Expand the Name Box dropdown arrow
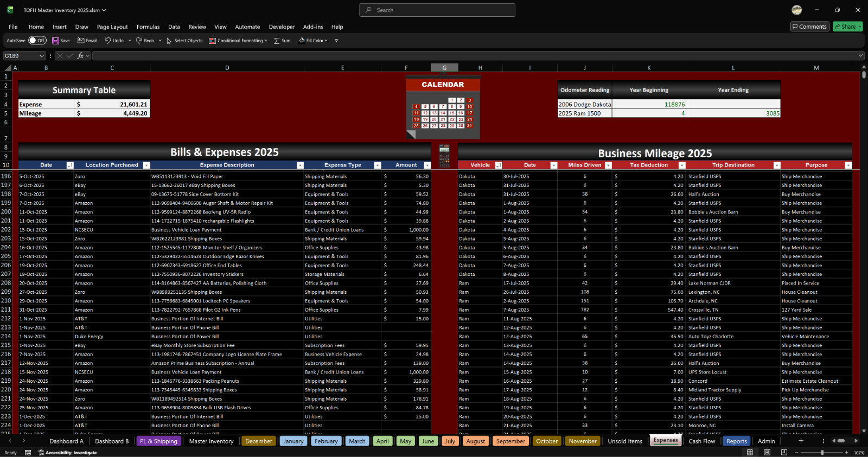 click(42, 56)
